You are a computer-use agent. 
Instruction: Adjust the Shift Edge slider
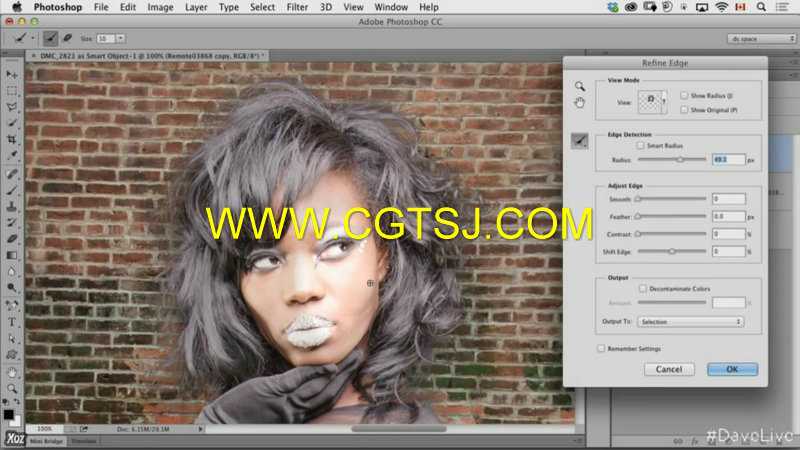click(672, 251)
